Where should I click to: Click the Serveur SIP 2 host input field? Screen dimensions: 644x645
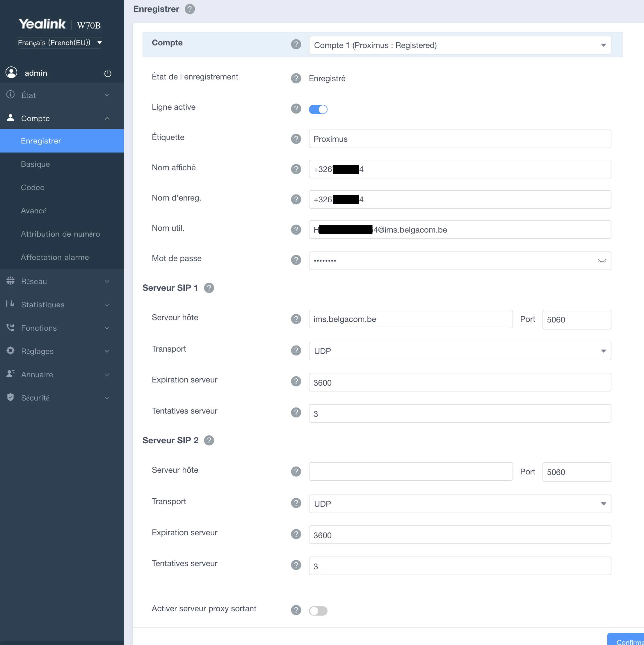pos(410,472)
